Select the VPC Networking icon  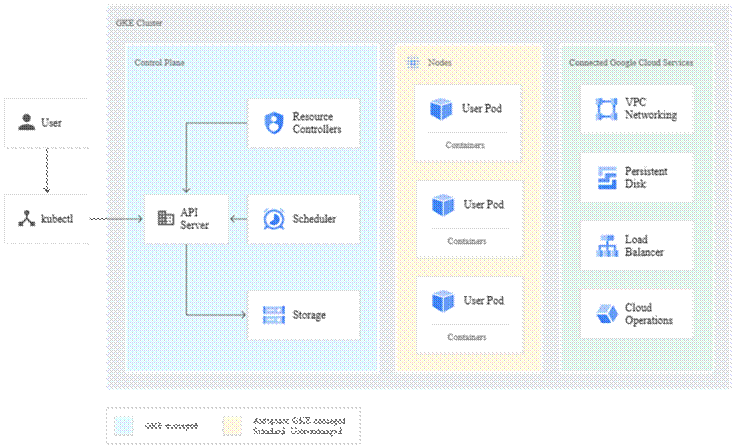[x=606, y=109]
